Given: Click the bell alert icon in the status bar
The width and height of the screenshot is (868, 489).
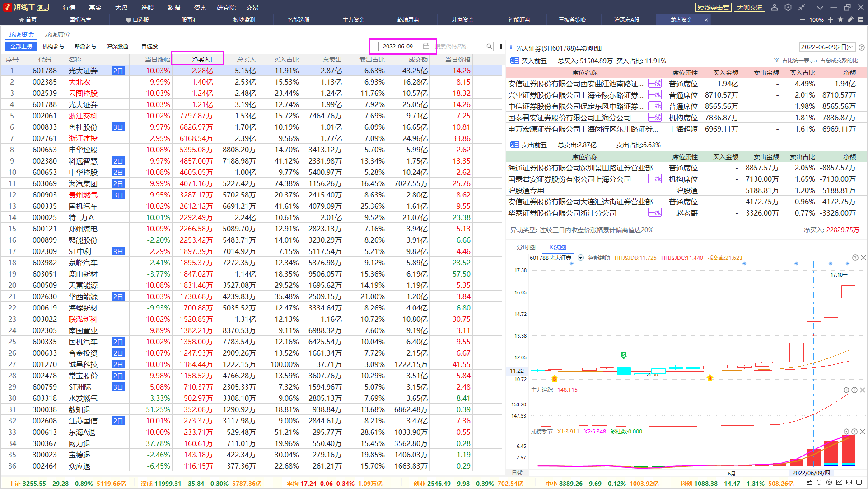Looking at the screenshot, I should pos(819,483).
